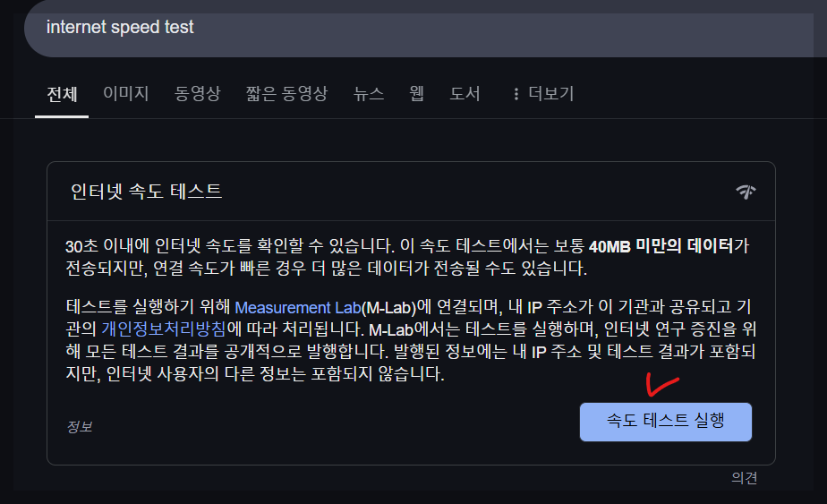Open the 도서 tab

pyautogui.click(x=465, y=93)
